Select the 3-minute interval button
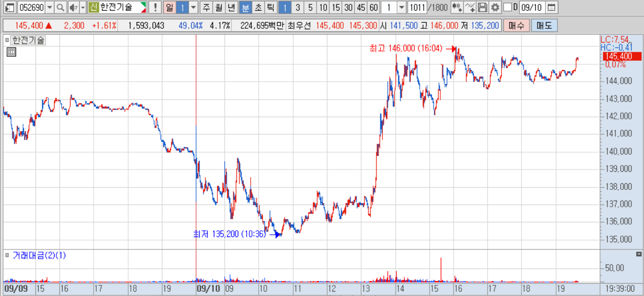The height and width of the screenshot is (296, 644). pyautogui.click(x=298, y=8)
